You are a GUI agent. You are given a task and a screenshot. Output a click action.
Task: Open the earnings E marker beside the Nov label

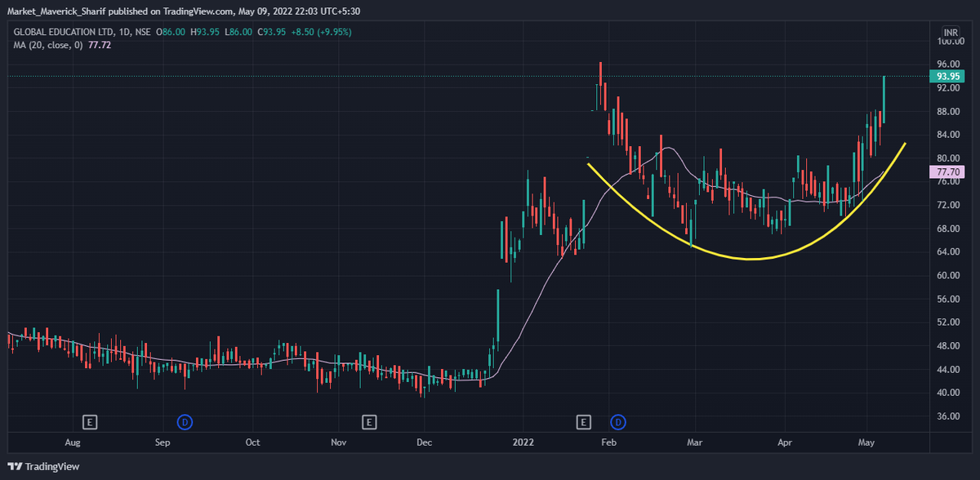tap(369, 421)
